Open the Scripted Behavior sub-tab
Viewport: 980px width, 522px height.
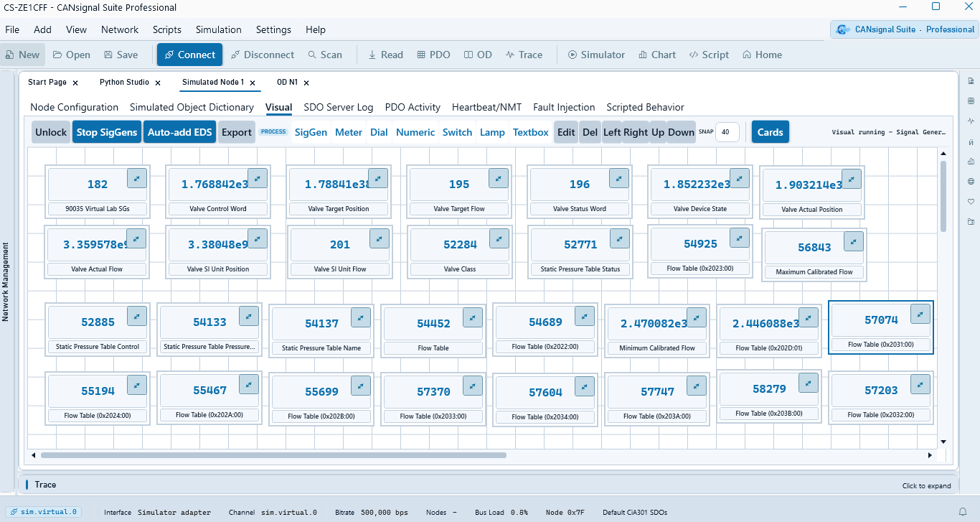coord(645,107)
